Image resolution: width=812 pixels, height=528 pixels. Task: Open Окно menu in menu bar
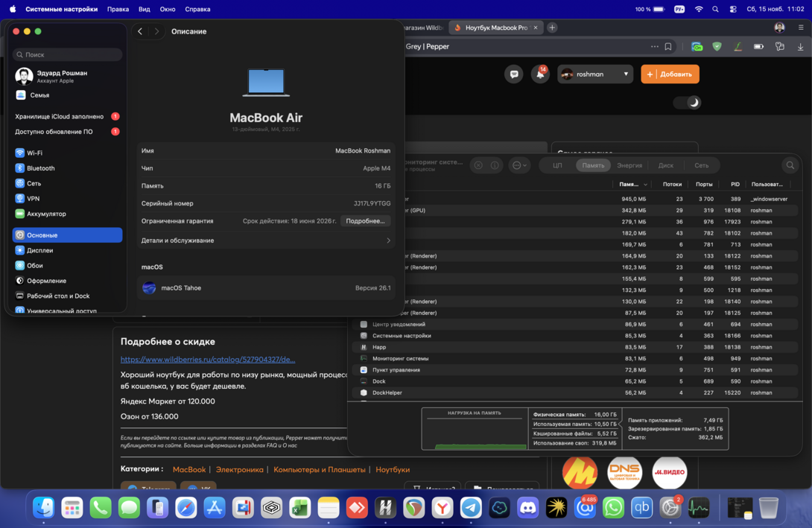pyautogui.click(x=168, y=9)
